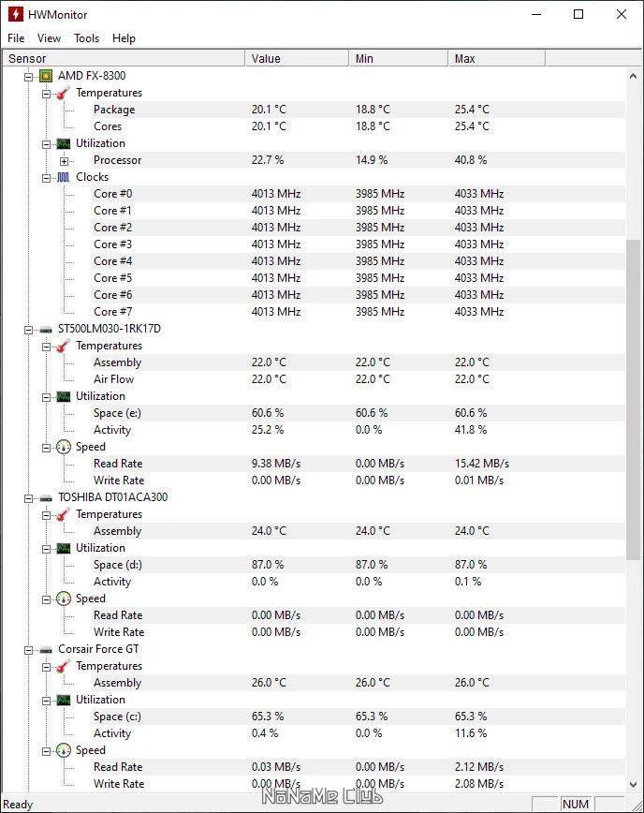Click the HWMonitor lightning app icon
The image size is (644, 813).
point(15,14)
